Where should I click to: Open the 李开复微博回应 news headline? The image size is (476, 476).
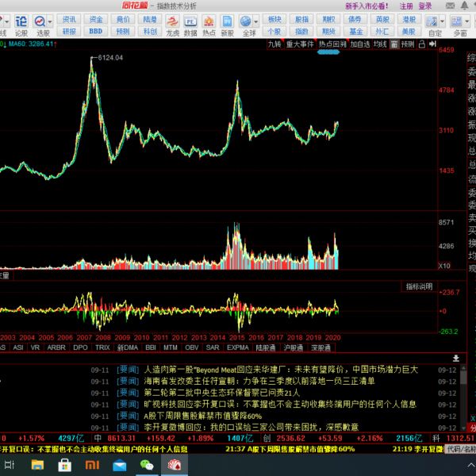point(251,428)
